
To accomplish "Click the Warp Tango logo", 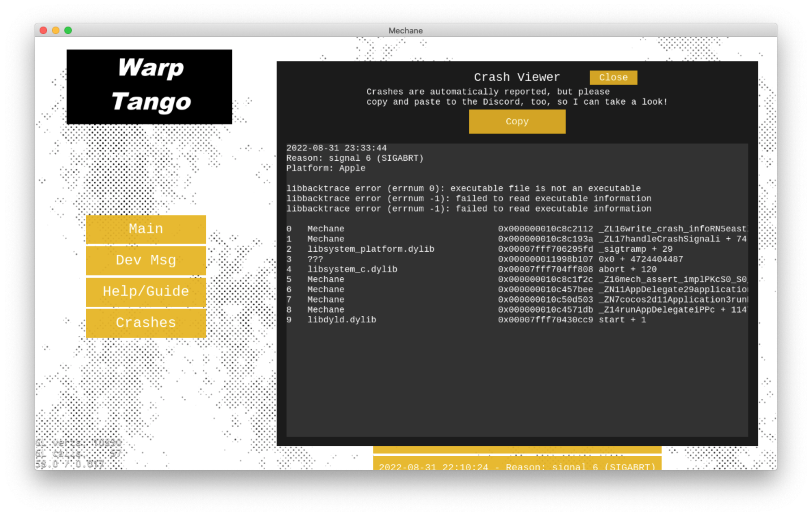I will pos(149,87).
